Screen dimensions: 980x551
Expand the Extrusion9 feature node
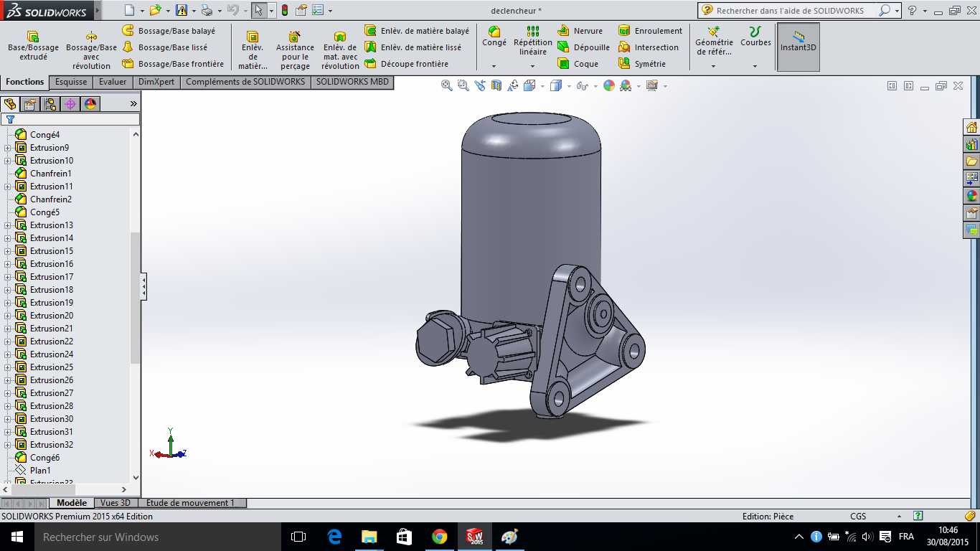8,148
